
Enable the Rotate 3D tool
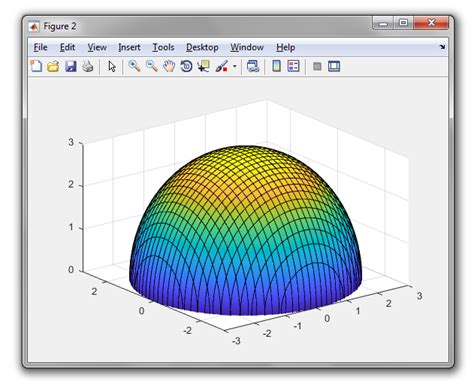[x=186, y=66]
